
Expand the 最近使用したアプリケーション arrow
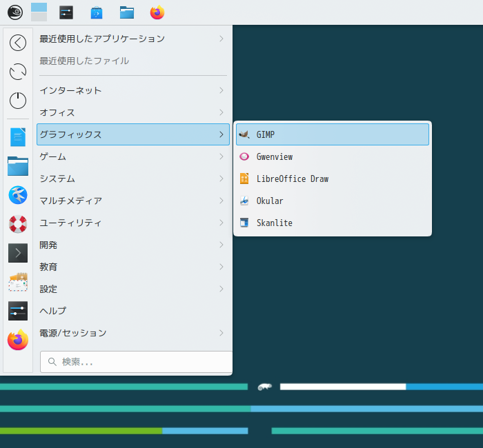click(221, 39)
